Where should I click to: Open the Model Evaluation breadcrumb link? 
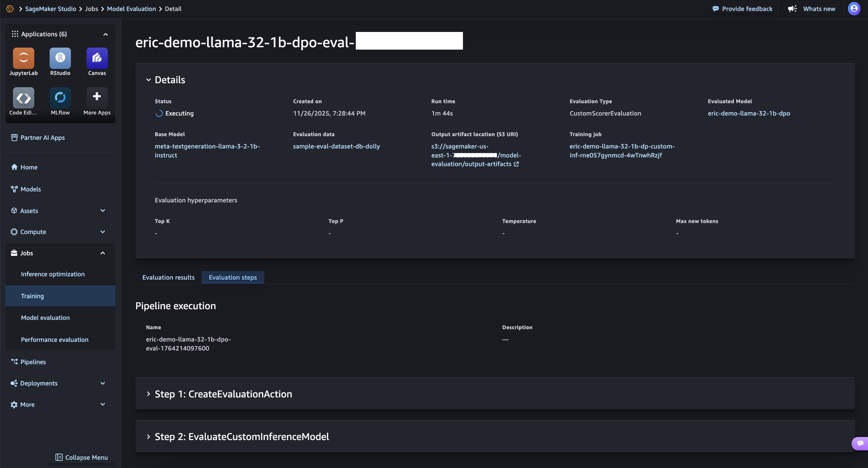pyautogui.click(x=131, y=9)
